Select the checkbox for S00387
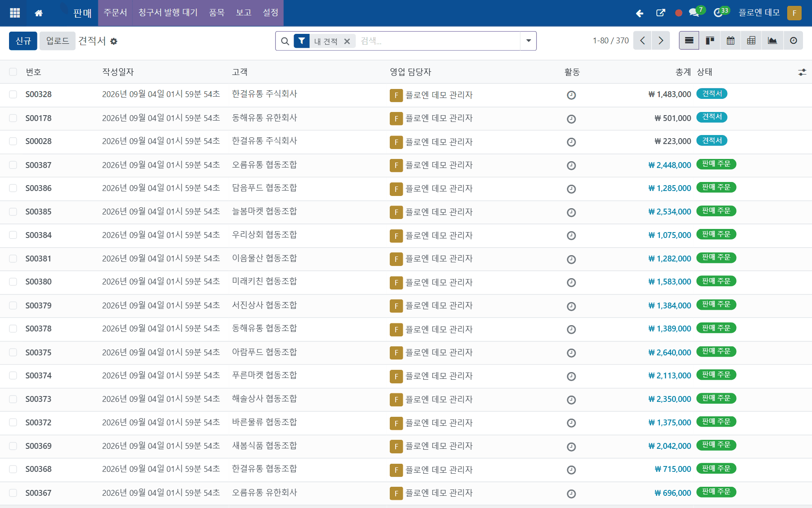 [x=13, y=165]
